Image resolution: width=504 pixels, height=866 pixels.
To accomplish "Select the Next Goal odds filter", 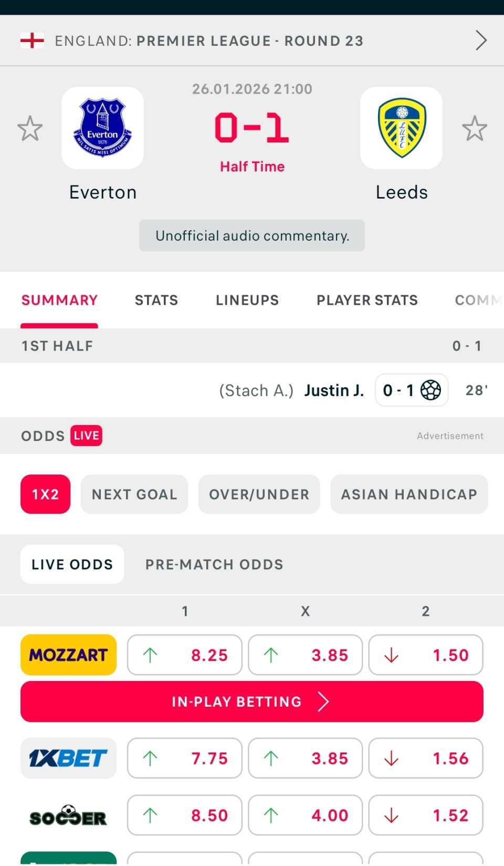I will coord(134,494).
